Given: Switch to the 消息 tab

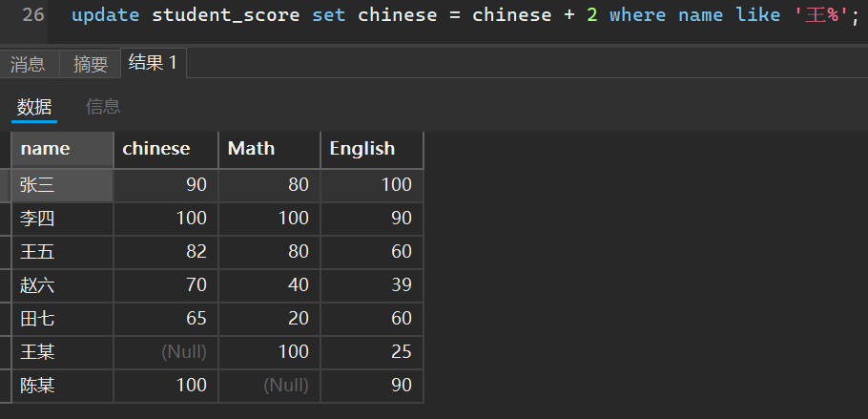Looking at the screenshot, I should tap(29, 64).
